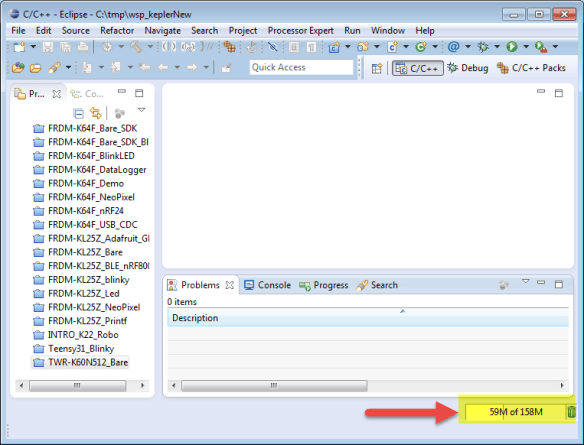Viewport: 584px width, 445px height.
Task: Open Project Explorer view menu triangle
Action: click(x=142, y=110)
